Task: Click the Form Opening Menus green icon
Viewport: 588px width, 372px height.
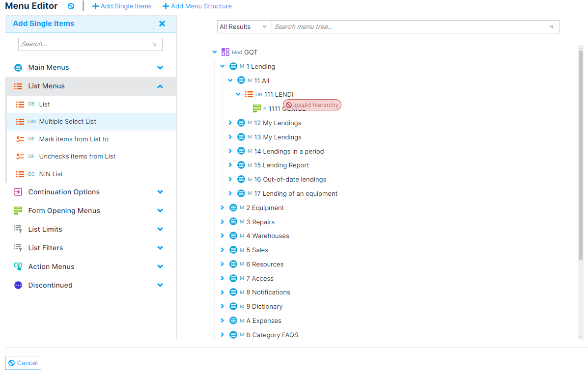Action: click(x=18, y=211)
